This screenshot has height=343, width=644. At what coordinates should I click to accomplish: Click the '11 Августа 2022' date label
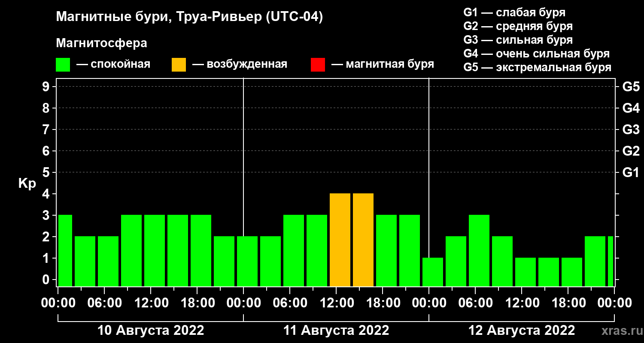336,331
